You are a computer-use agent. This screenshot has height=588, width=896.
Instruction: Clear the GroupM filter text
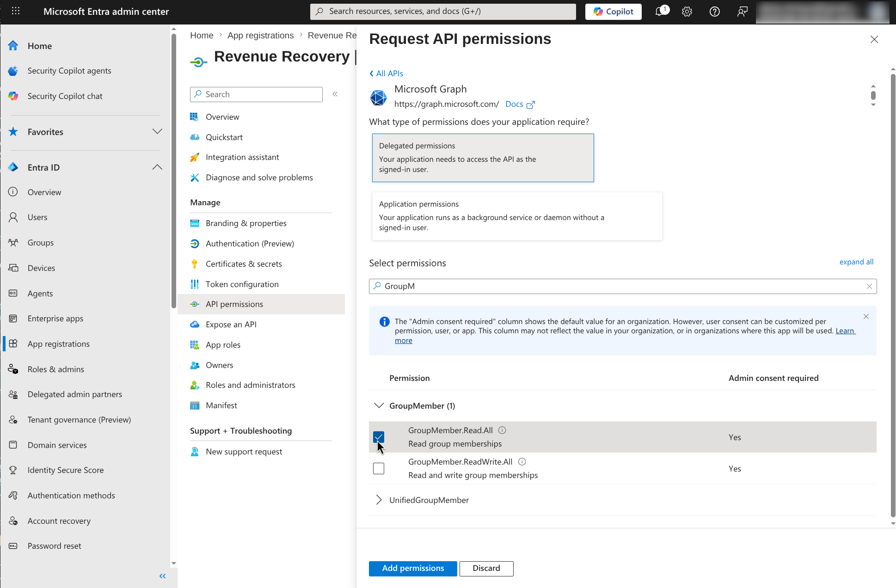869,286
